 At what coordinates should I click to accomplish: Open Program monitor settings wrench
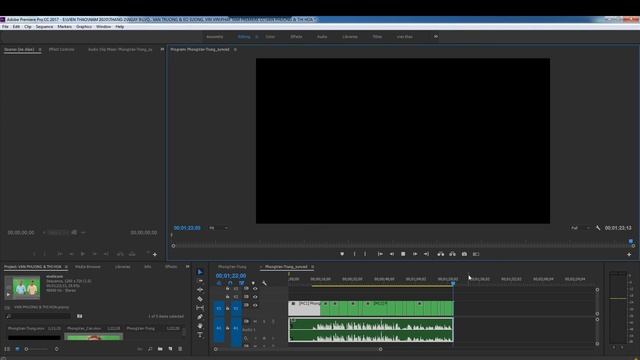[x=598, y=228]
